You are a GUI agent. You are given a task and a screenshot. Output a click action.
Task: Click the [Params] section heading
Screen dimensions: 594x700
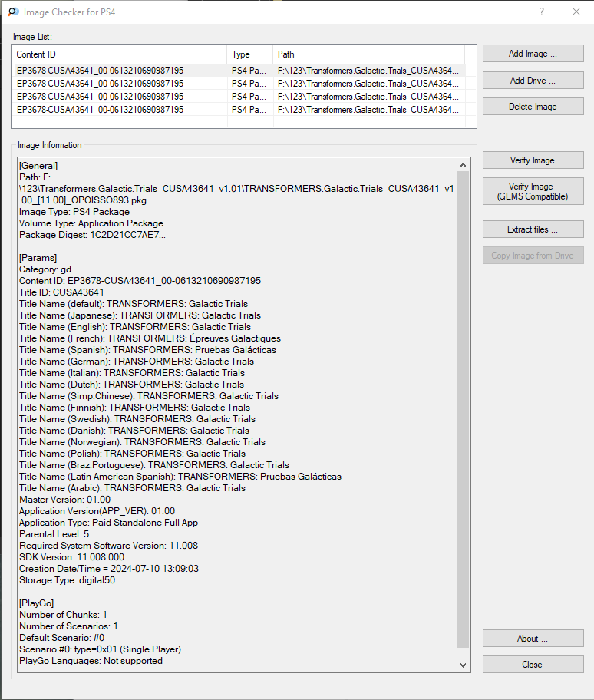[38, 258]
